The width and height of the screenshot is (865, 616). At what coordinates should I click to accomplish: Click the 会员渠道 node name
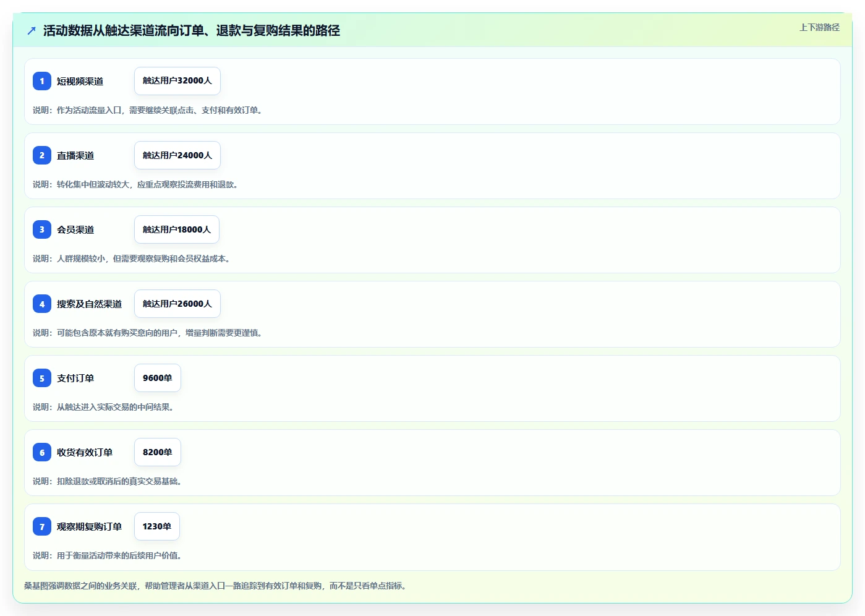[75, 229]
